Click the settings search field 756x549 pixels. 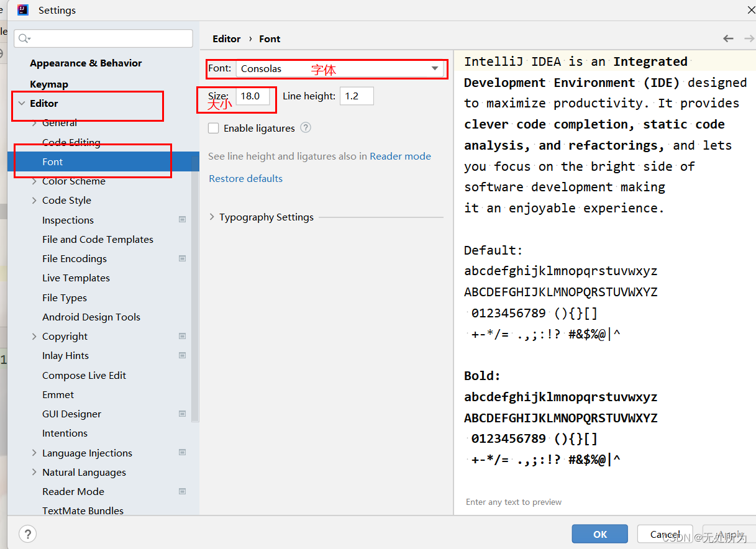[x=103, y=39]
